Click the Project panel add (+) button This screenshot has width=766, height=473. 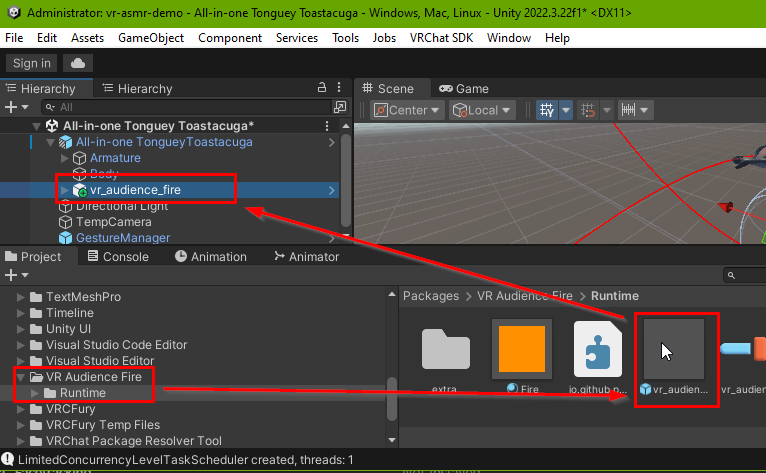tap(10, 275)
